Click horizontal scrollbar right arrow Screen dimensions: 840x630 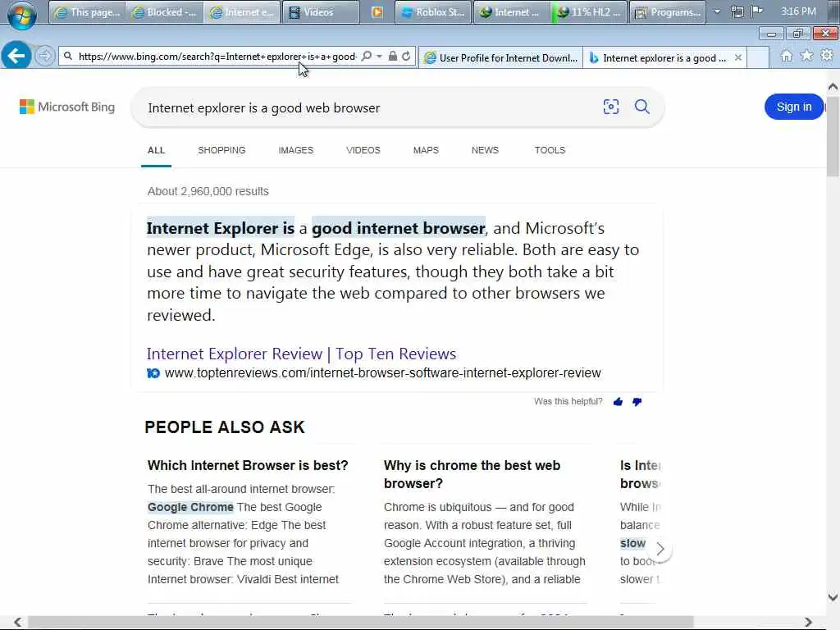pos(808,622)
